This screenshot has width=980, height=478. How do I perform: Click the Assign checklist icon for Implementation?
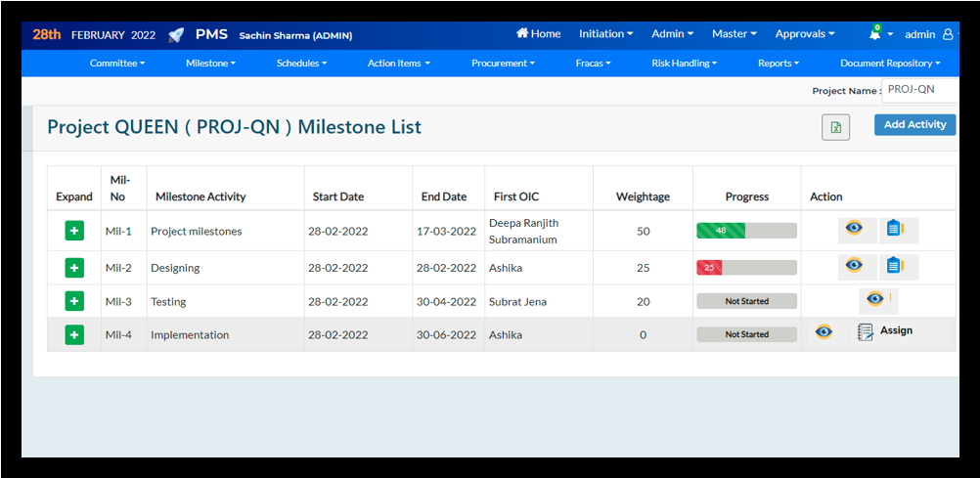(865, 332)
